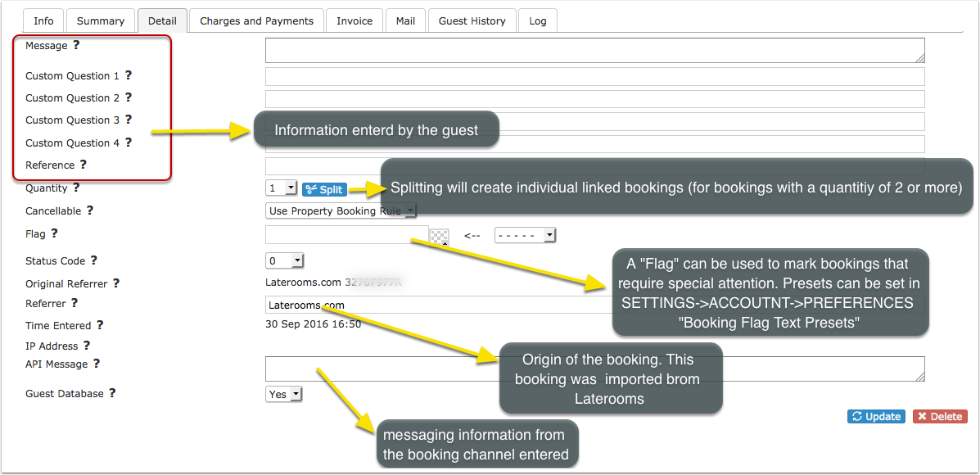Select the Detail tab
The image size is (980, 475).
coord(162,20)
